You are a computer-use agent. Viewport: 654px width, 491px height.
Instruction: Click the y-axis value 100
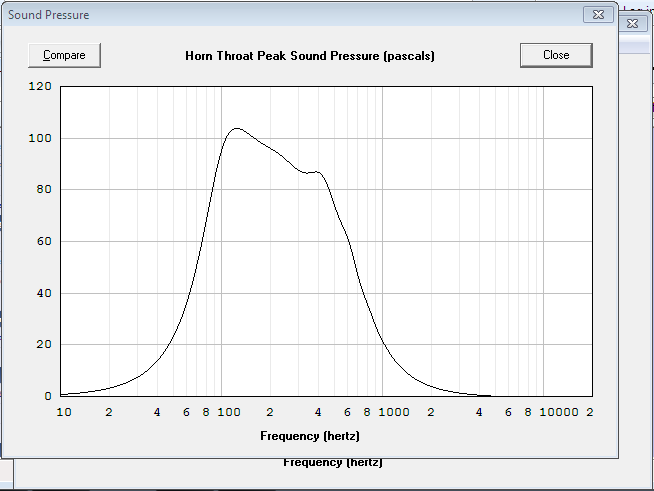(40, 138)
